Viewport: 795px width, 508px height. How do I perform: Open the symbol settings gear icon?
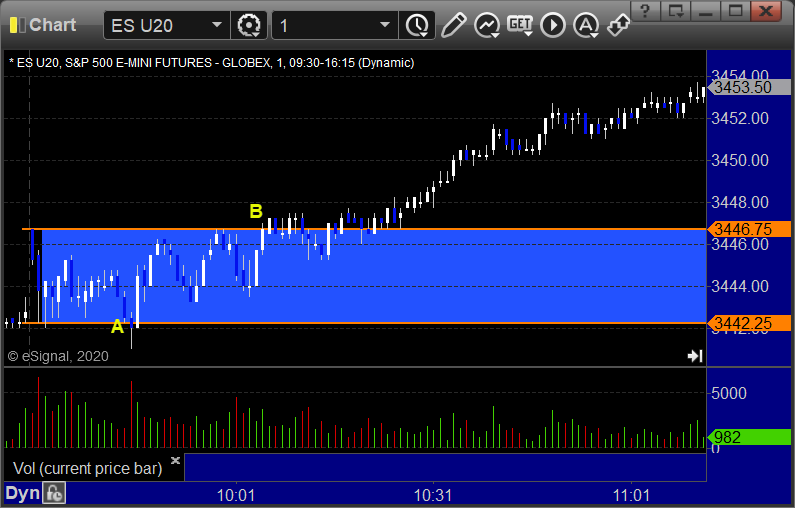pyautogui.click(x=248, y=25)
